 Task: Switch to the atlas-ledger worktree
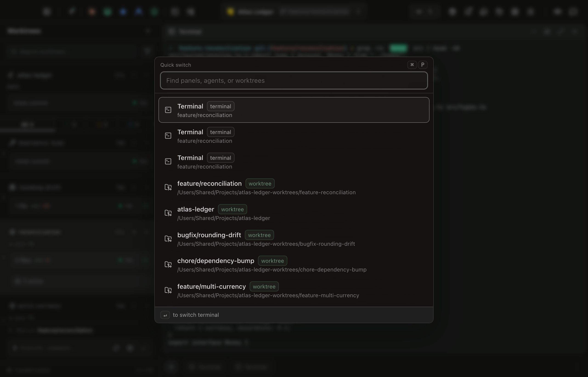pyautogui.click(x=294, y=213)
